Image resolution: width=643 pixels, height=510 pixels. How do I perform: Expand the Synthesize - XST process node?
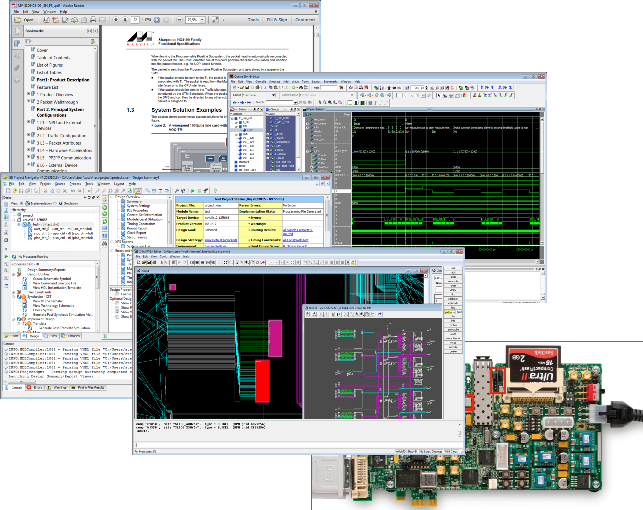tap(14, 296)
